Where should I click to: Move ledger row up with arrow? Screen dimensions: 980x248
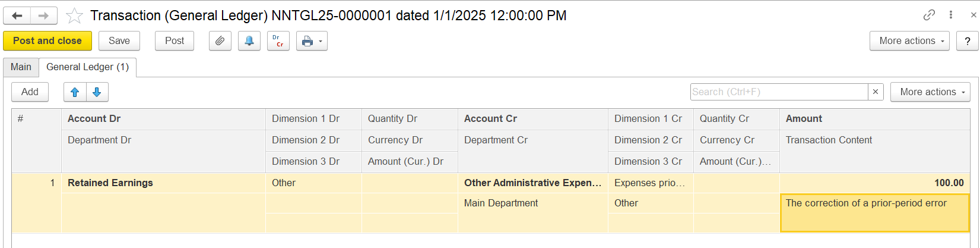(x=75, y=92)
